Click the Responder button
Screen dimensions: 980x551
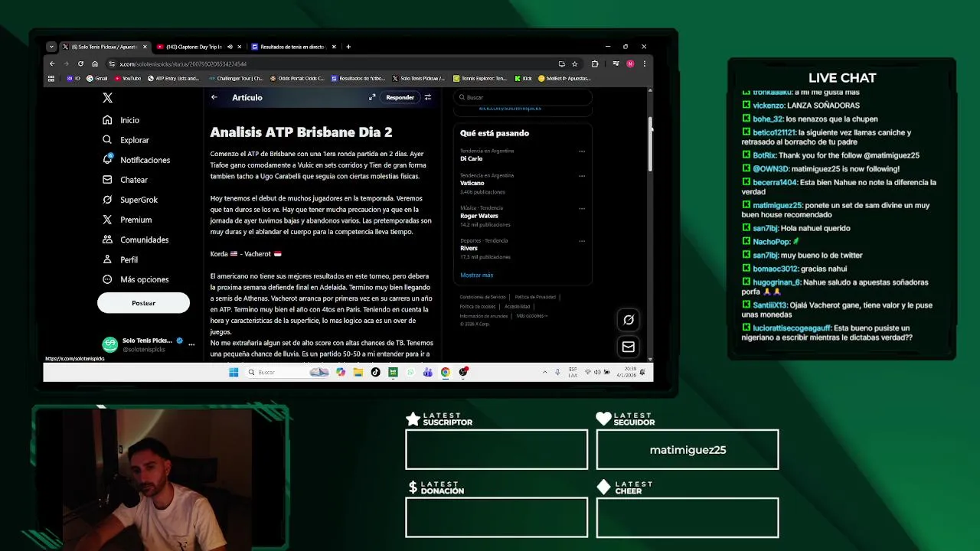click(400, 97)
